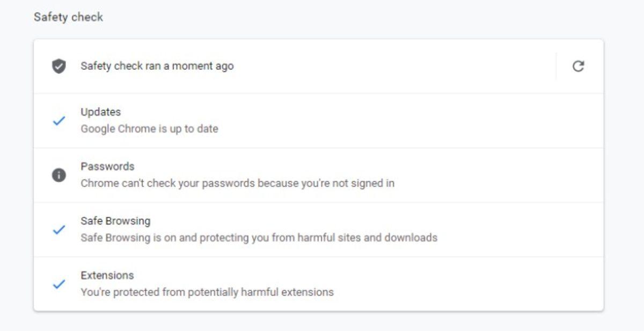Select the Passwords title label
Screen dimensions: 644x331
(x=107, y=166)
